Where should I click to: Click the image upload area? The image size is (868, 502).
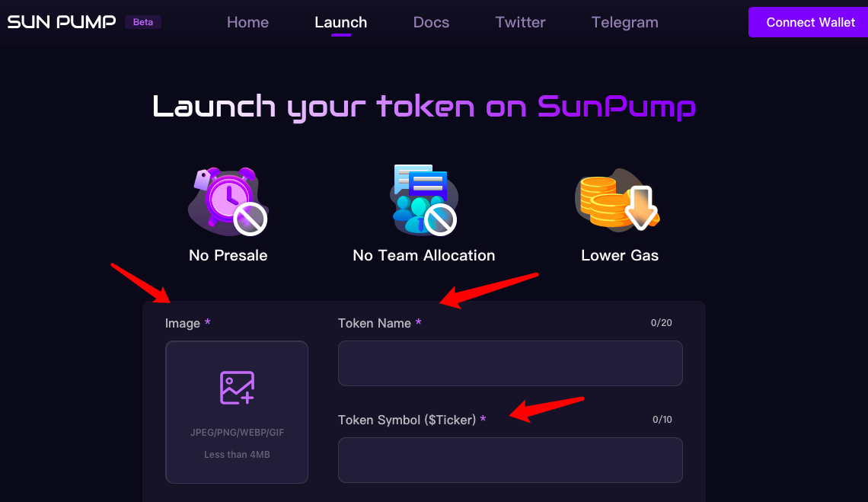click(236, 412)
